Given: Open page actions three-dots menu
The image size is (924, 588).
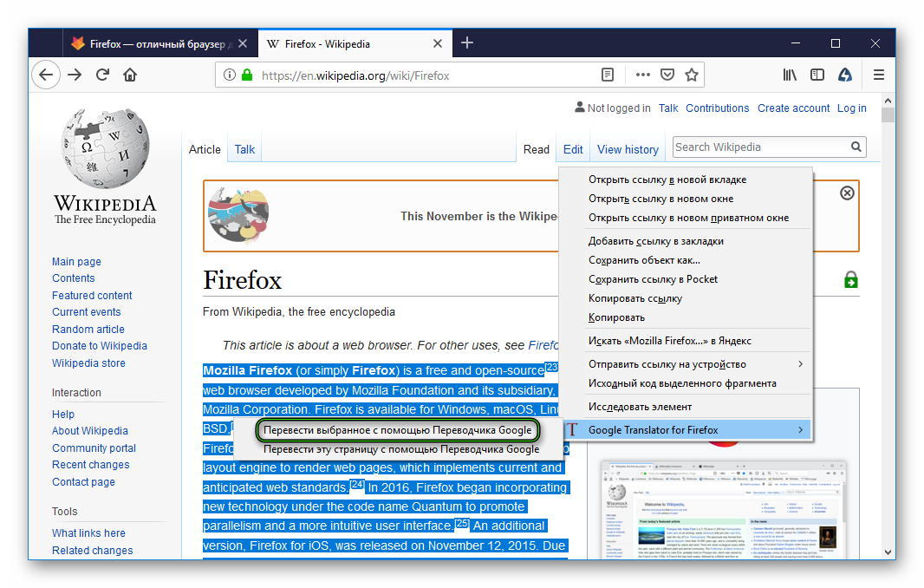Looking at the screenshot, I should [642, 75].
